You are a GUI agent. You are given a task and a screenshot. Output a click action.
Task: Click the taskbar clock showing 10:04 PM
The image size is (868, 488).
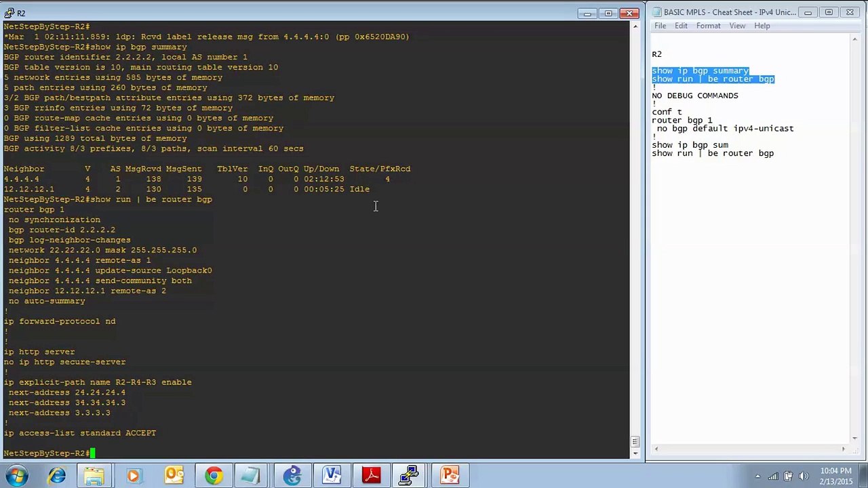835,476
